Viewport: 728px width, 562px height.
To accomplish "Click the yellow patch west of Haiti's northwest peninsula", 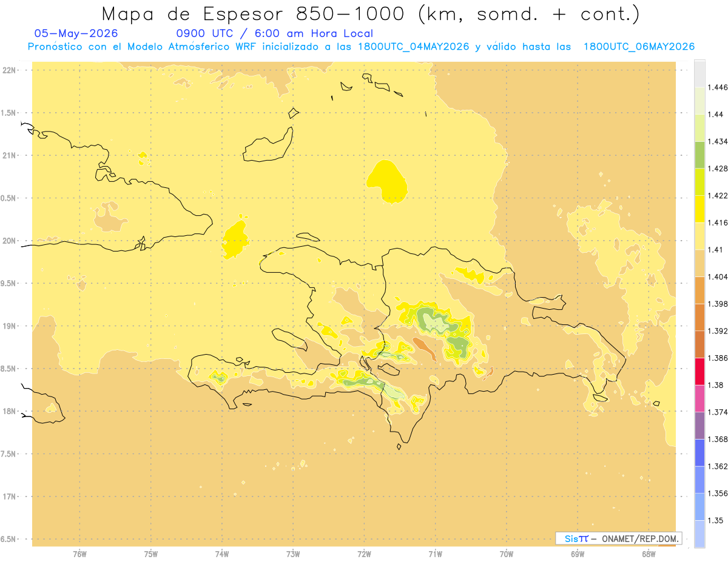I will (235, 239).
